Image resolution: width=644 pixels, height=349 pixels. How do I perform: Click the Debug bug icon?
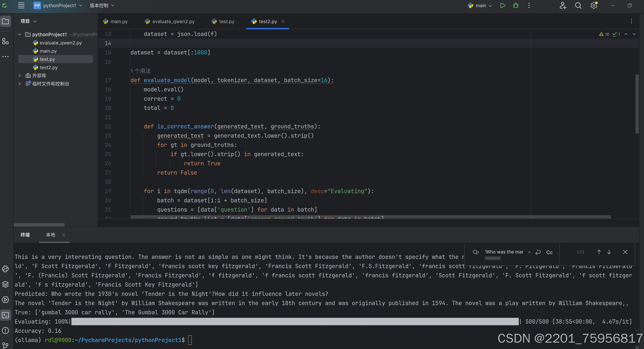click(x=516, y=6)
